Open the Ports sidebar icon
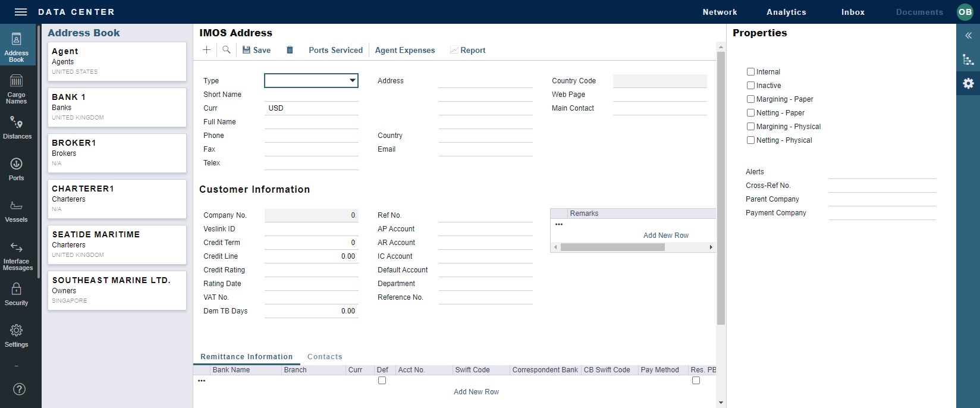Image resolution: width=980 pixels, height=408 pixels. (x=17, y=169)
